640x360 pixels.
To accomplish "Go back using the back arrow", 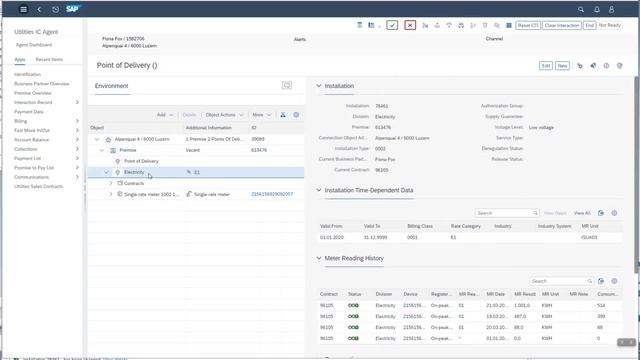I will coord(39,9).
